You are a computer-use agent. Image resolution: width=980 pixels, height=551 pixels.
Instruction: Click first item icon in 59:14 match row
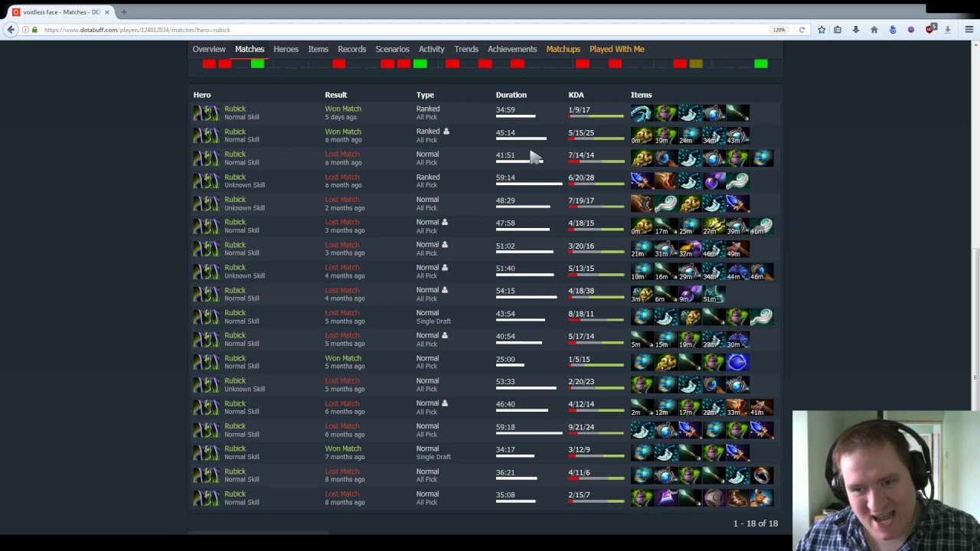642,181
